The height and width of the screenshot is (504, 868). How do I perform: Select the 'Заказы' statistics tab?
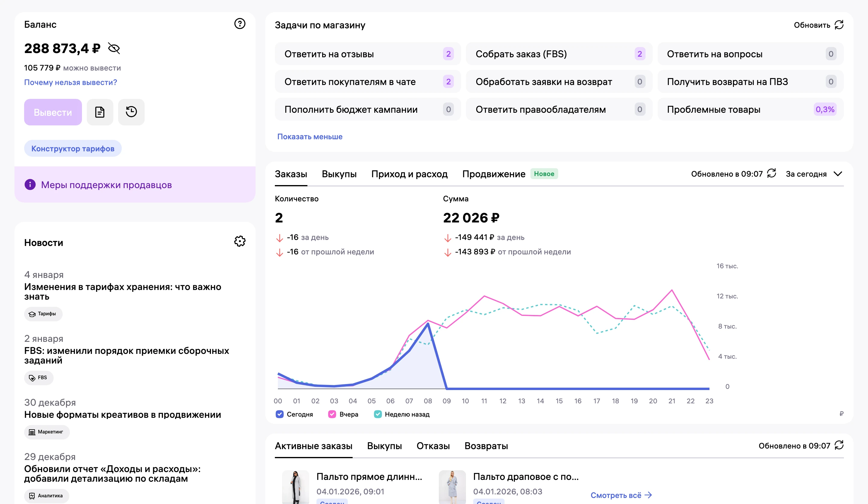tap(291, 174)
